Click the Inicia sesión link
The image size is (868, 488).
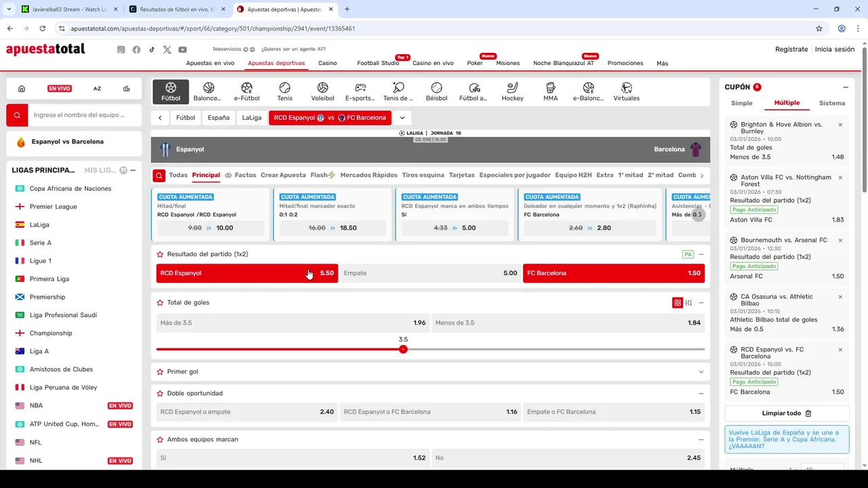835,49
